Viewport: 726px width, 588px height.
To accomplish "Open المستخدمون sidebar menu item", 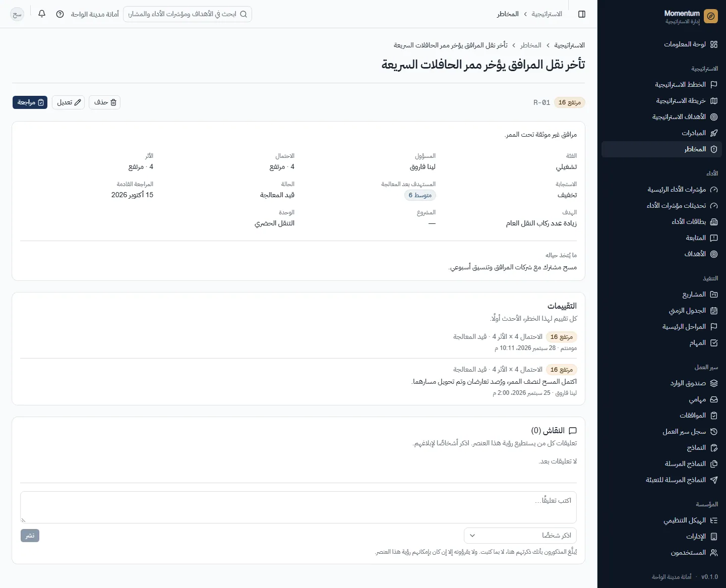I will click(661, 553).
